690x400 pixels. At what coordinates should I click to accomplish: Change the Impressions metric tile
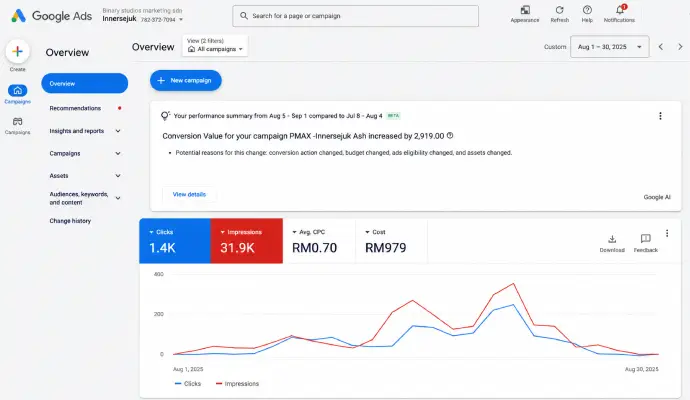point(246,241)
